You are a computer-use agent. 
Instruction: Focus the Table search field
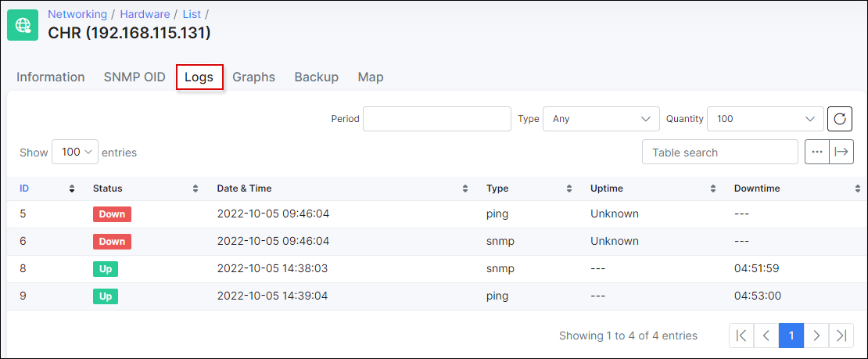(x=719, y=152)
